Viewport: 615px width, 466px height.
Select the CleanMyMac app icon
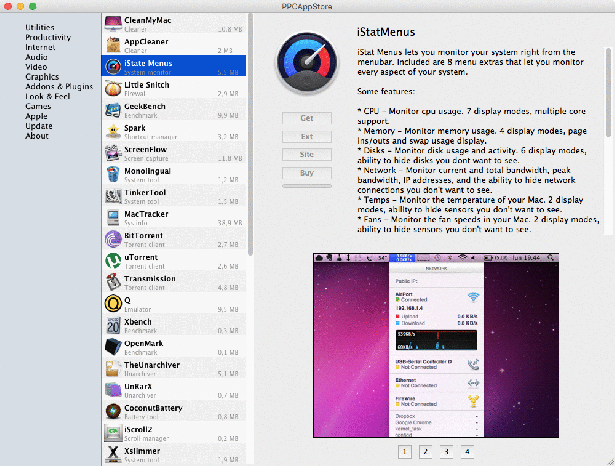(x=113, y=23)
